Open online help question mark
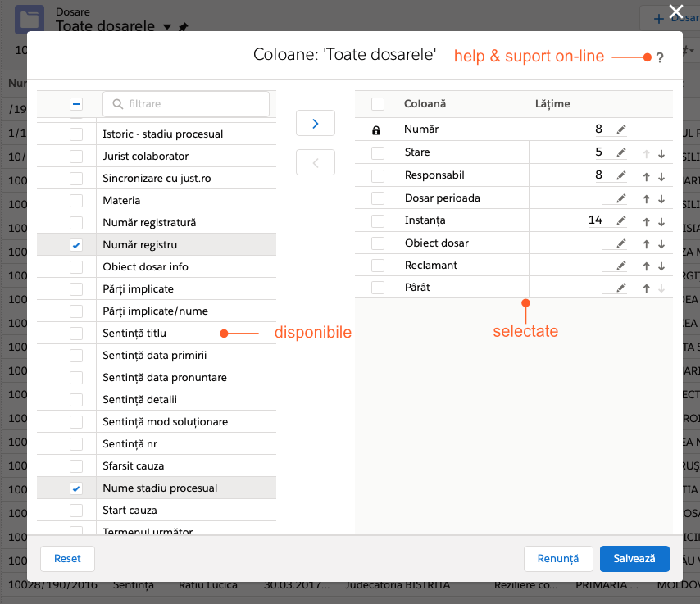This screenshot has height=604, width=700. point(660,57)
